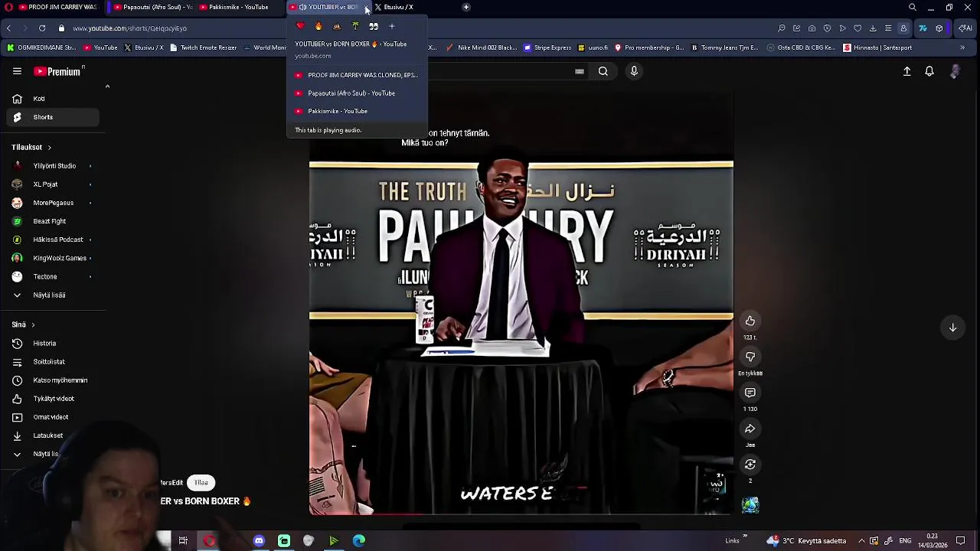Open the sound thumbnail beside the Short
Image resolution: width=980 pixels, height=551 pixels.
(x=750, y=504)
